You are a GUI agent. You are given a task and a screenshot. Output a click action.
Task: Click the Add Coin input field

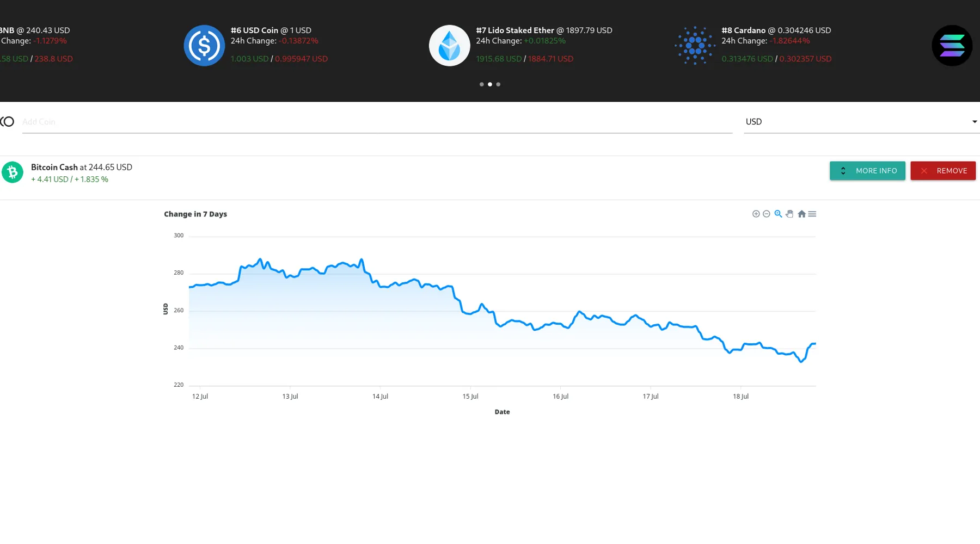point(377,122)
